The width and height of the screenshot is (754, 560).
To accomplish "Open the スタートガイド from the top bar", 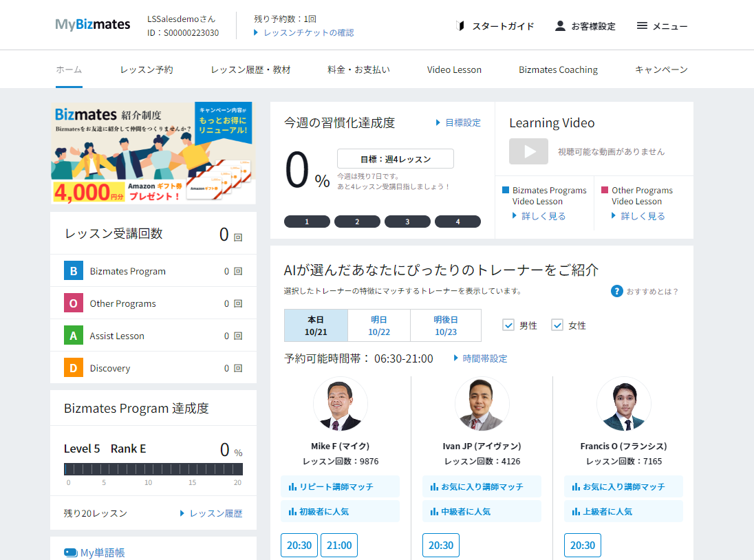I will coord(502,25).
